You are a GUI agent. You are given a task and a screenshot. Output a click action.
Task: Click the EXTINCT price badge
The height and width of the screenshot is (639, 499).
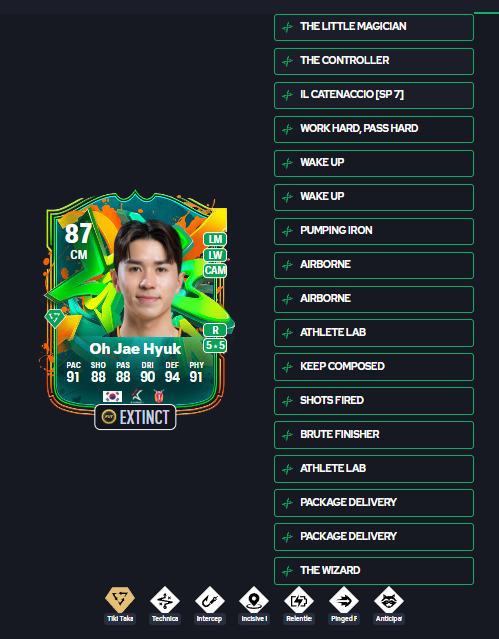(x=135, y=417)
